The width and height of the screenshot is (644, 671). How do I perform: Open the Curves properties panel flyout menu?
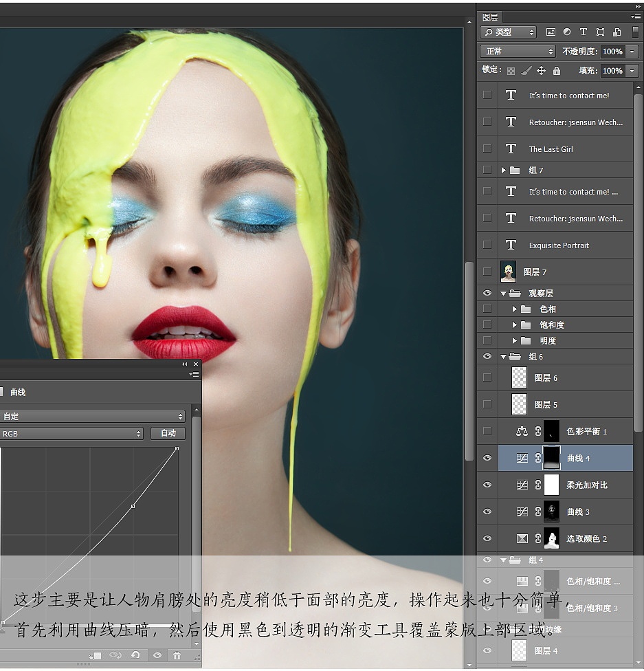(x=195, y=375)
